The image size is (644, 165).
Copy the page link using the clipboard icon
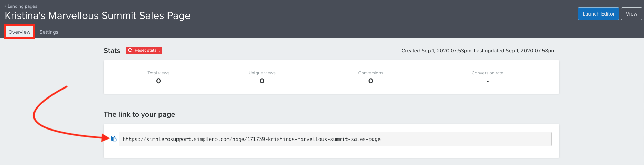114,138
